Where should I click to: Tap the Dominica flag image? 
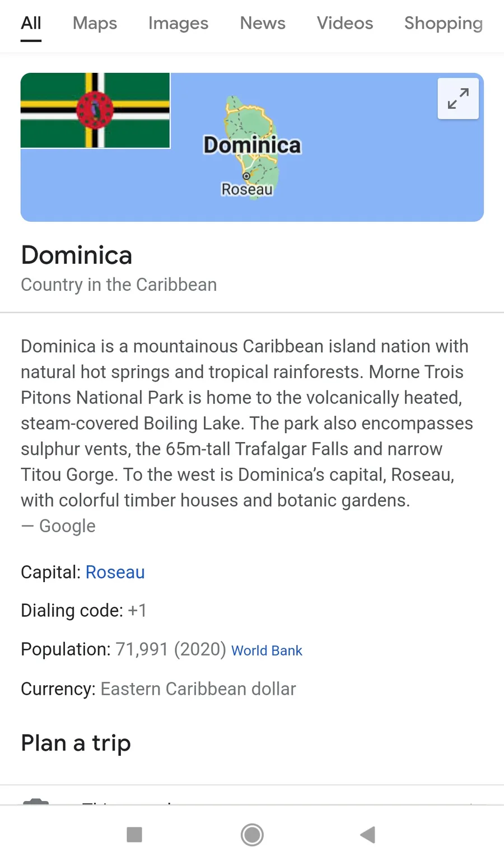[95, 110]
